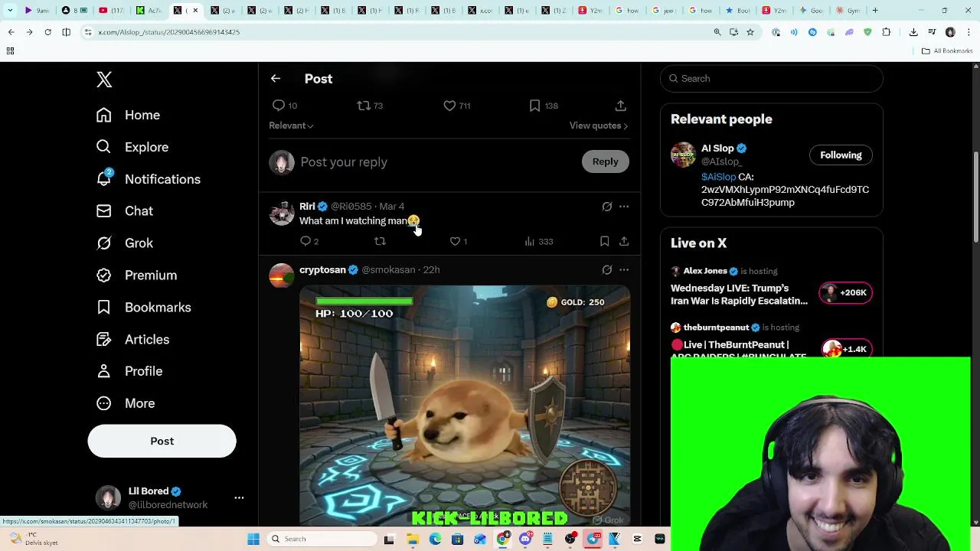The height and width of the screenshot is (551, 980).
Task: Open Grok from the sidebar
Action: (x=125, y=243)
